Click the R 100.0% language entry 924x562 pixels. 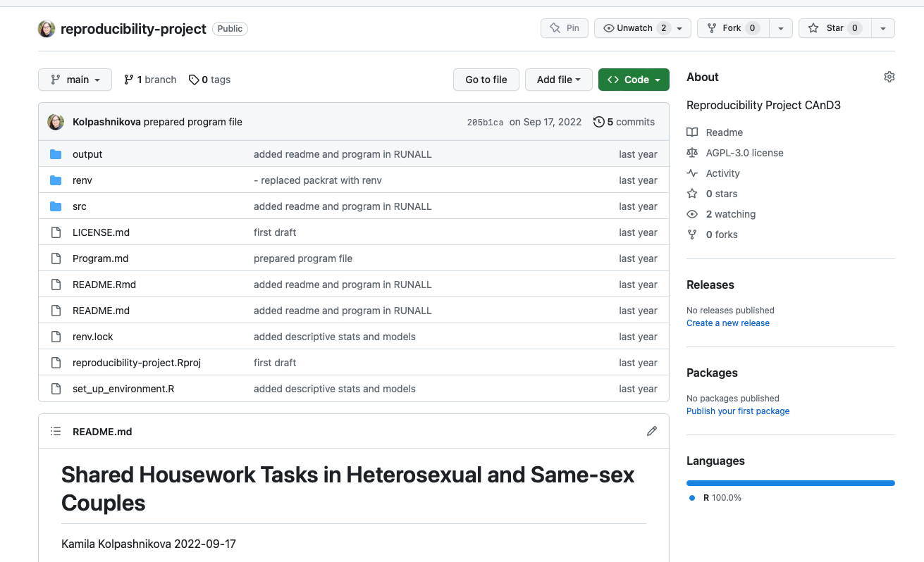click(716, 498)
